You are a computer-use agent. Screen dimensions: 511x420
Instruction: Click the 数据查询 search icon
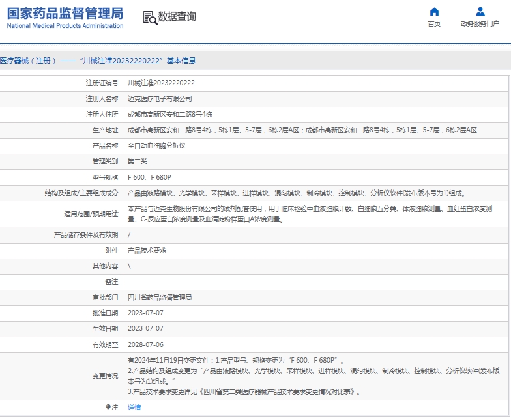click(150, 18)
